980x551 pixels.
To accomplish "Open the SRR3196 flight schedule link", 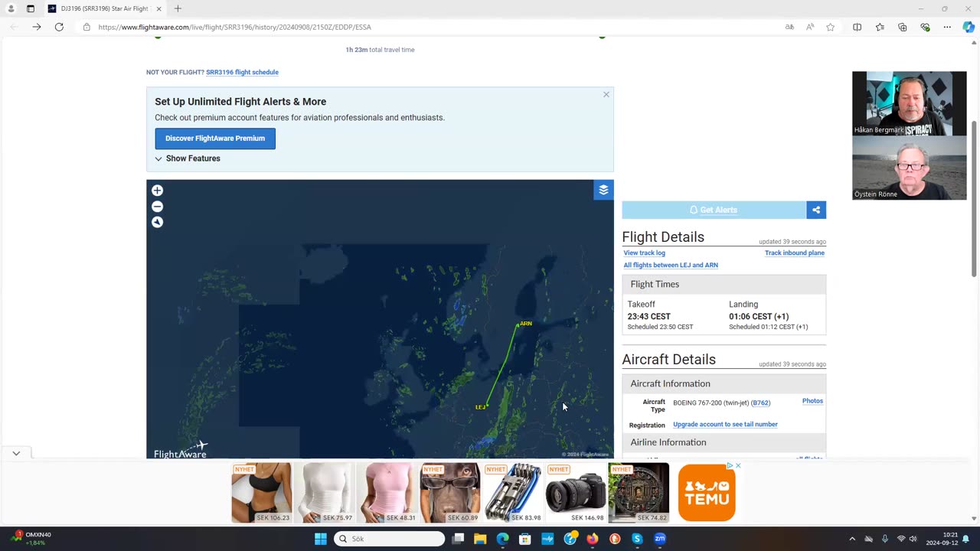I will coord(242,72).
